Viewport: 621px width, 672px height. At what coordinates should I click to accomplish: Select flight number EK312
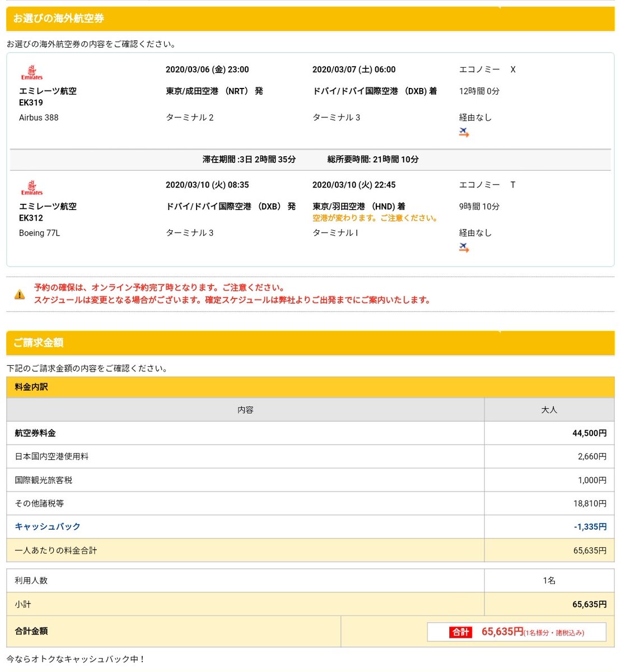(31, 218)
